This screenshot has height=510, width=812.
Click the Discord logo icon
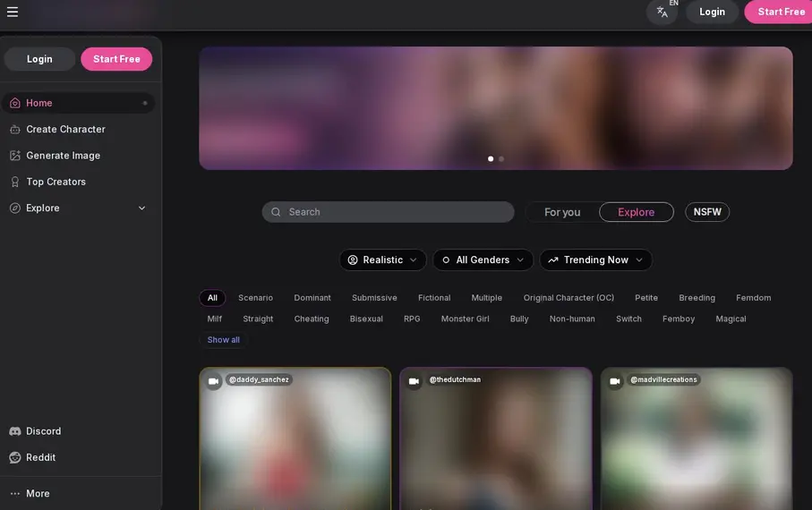pyautogui.click(x=15, y=431)
